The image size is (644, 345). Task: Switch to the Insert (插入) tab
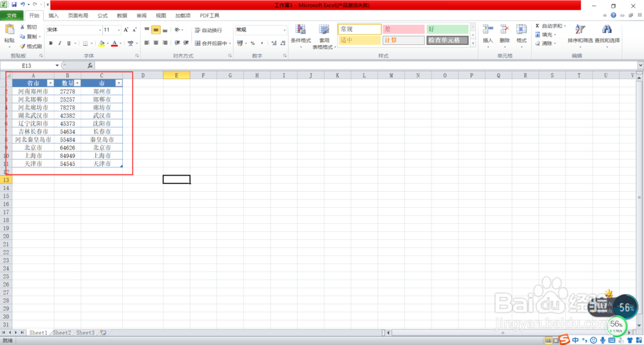coord(53,15)
